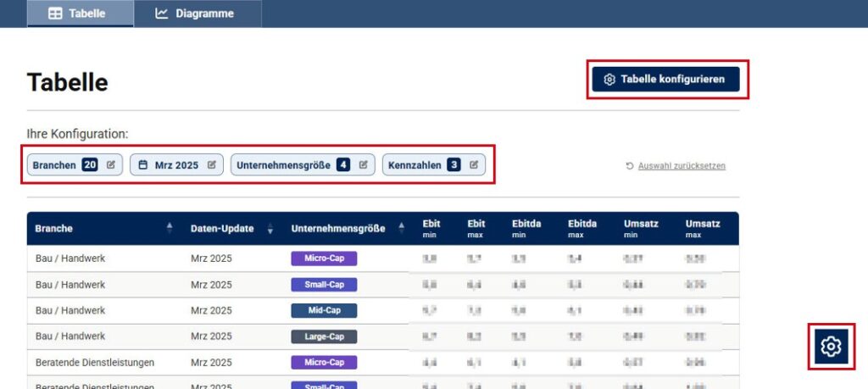Switch to the Tabelle tab
Screen dimensions: 868x389
pos(81,14)
